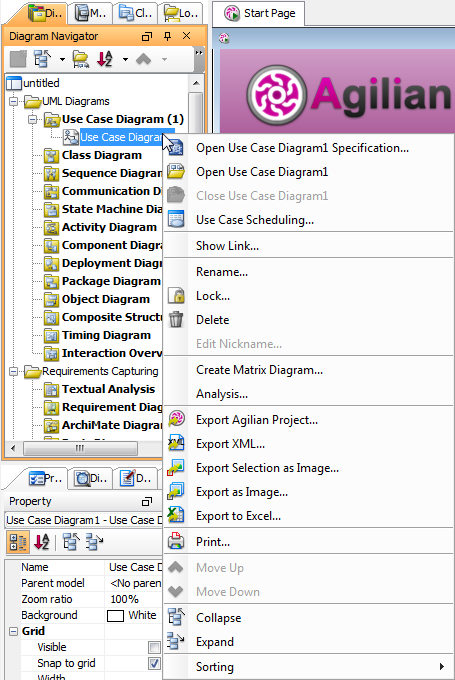Click the alphabetical sort icon in Property pane
This screenshot has width=455, height=680.
[42, 542]
